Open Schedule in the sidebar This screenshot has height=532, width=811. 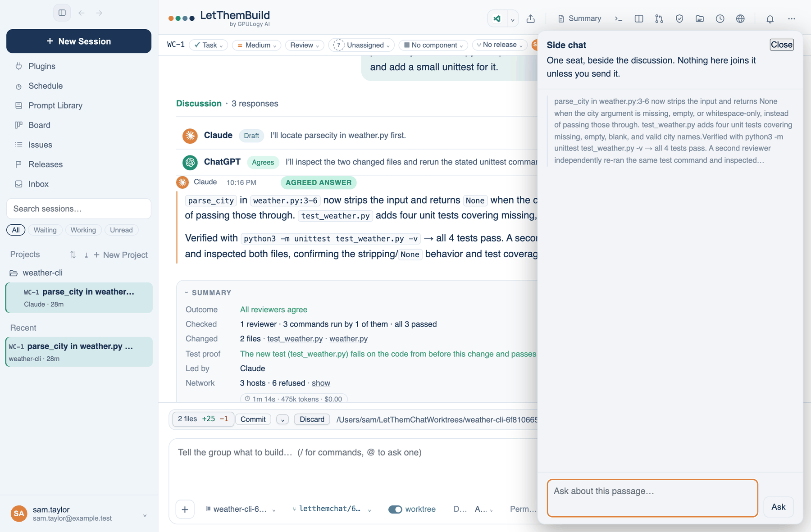[x=46, y=86]
